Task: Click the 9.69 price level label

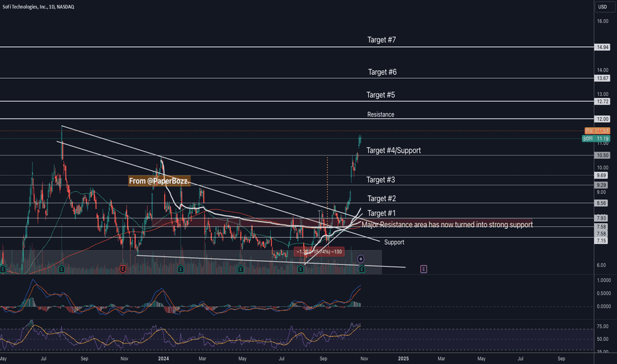Action: coord(601,175)
